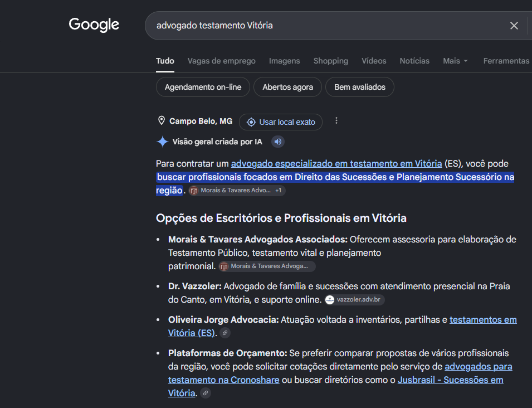Open the Vagas de emprego tab
The height and width of the screenshot is (408, 532).
(x=222, y=61)
